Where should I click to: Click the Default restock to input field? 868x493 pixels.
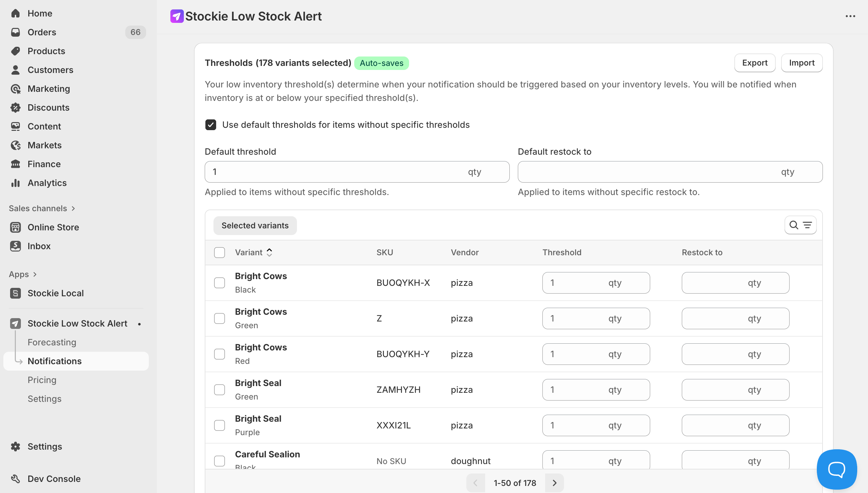[647, 172]
